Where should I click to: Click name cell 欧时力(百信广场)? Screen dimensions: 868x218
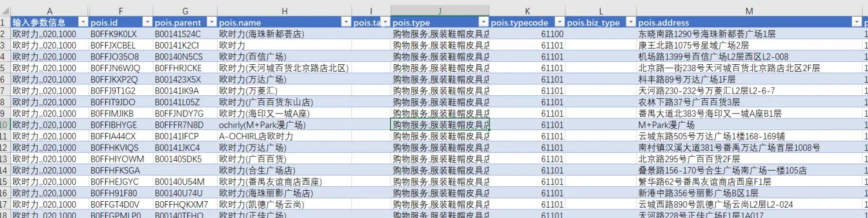pos(252,57)
